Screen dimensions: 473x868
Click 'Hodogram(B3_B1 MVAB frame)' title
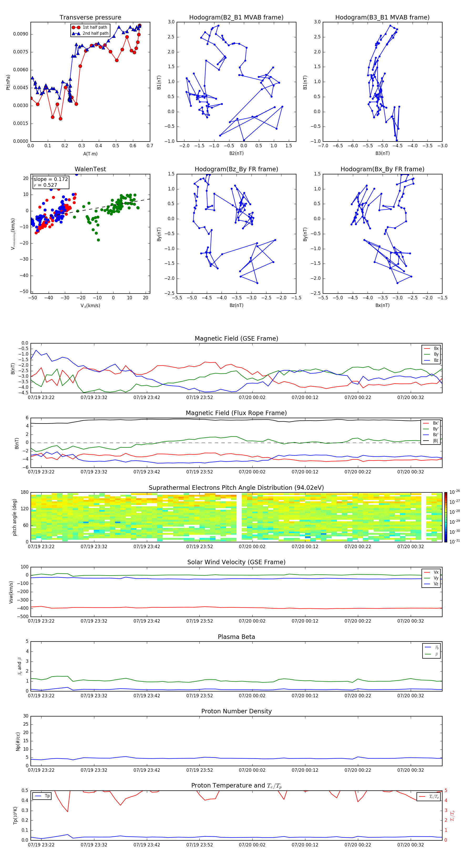[x=382, y=17]
